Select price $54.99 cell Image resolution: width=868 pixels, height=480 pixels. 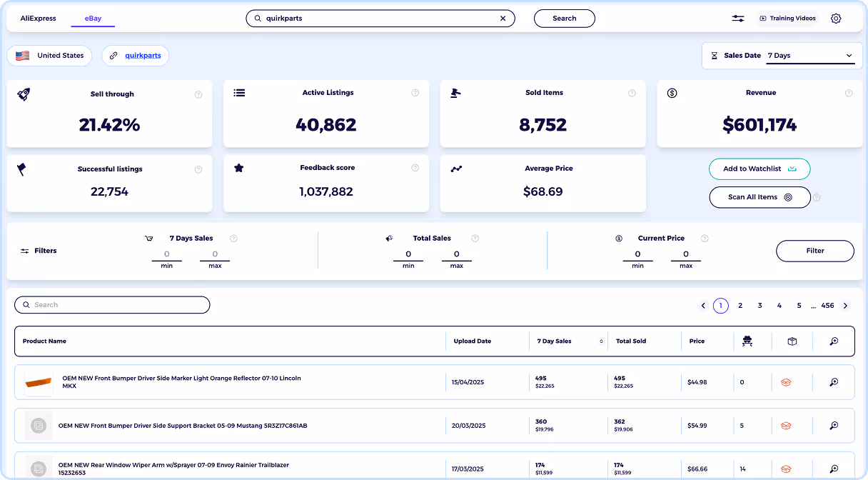697,426
